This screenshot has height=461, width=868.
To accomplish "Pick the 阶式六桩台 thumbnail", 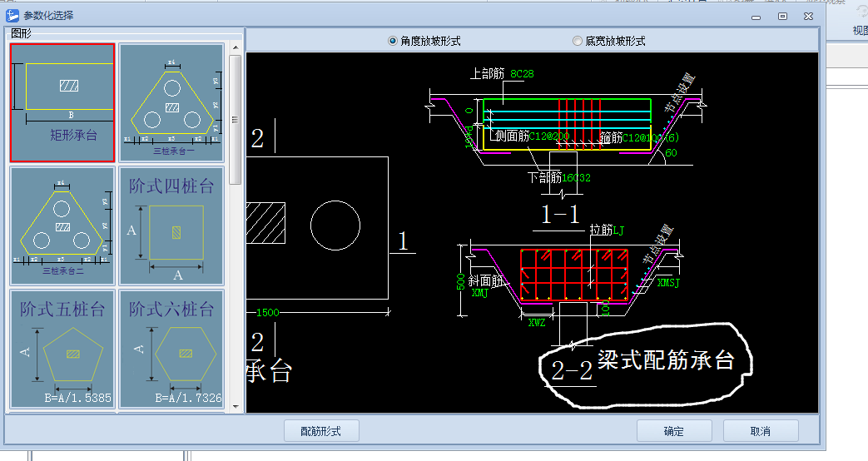I will tap(171, 349).
